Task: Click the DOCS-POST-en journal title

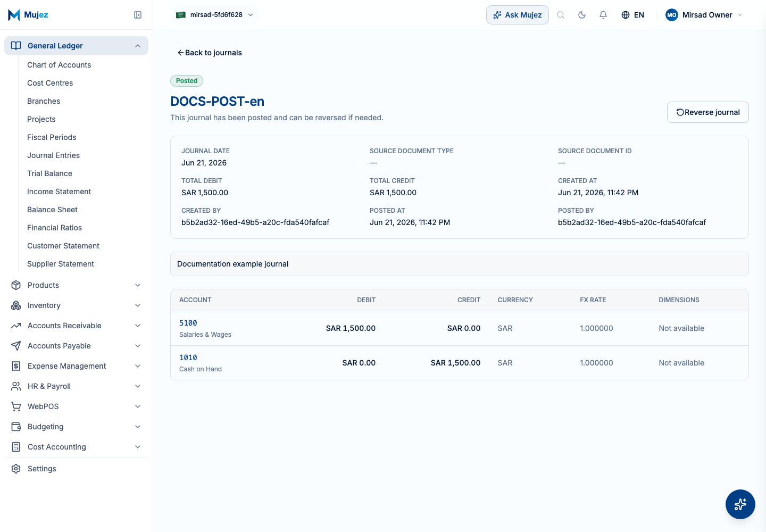Action: pyautogui.click(x=217, y=101)
